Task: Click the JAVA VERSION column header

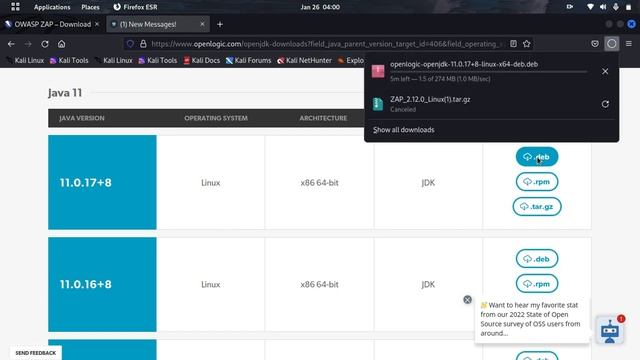Action: tap(82, 118)
